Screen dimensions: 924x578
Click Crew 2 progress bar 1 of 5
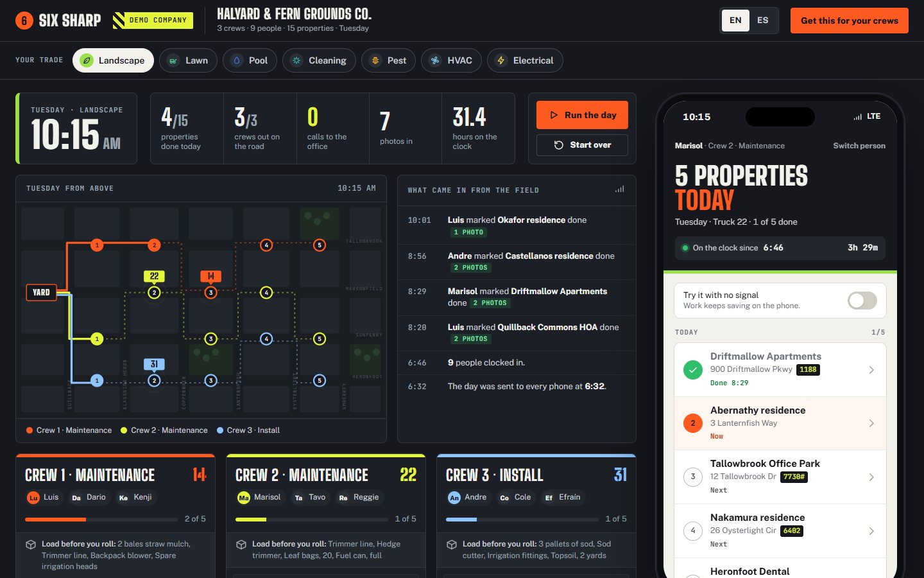(x=312, y=519)
